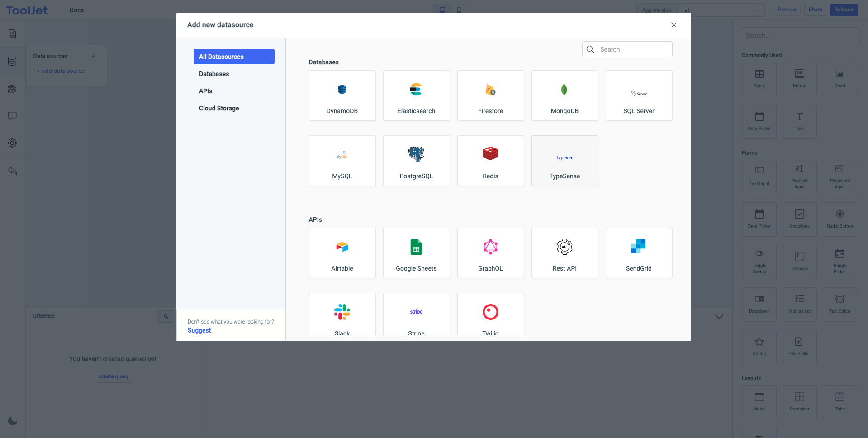Choose the Elasticsearch datasource
This screenshot has width=868, height=438.
click(416, 95)
